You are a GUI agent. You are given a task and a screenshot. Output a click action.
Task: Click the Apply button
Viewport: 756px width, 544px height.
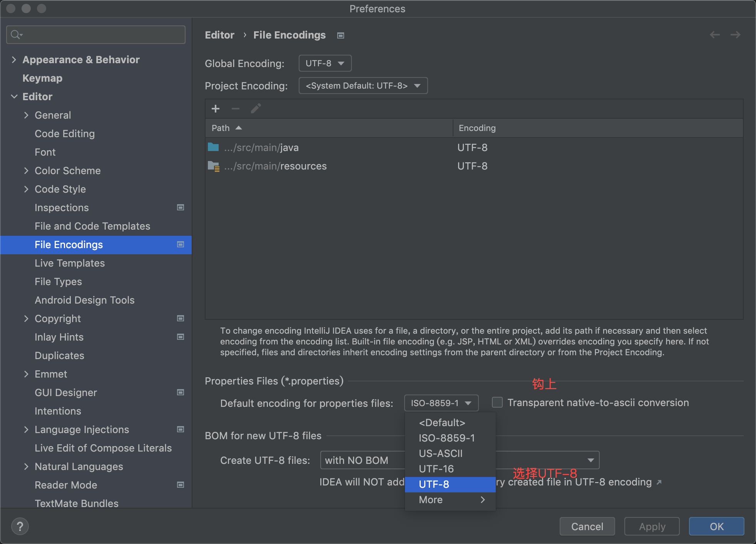point(652,526)
